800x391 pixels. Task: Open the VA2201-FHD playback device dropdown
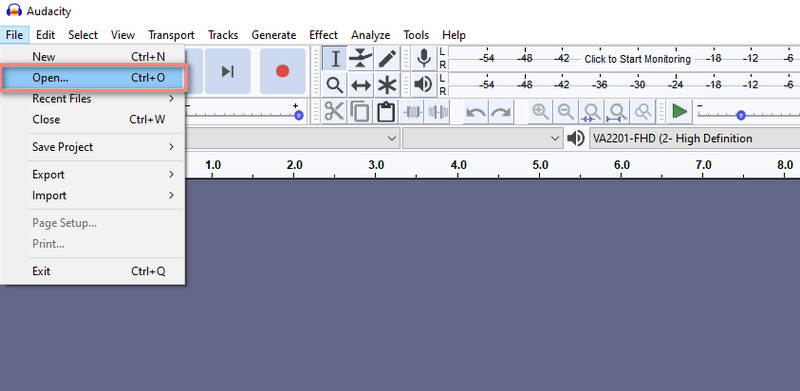tap(694, 138)
